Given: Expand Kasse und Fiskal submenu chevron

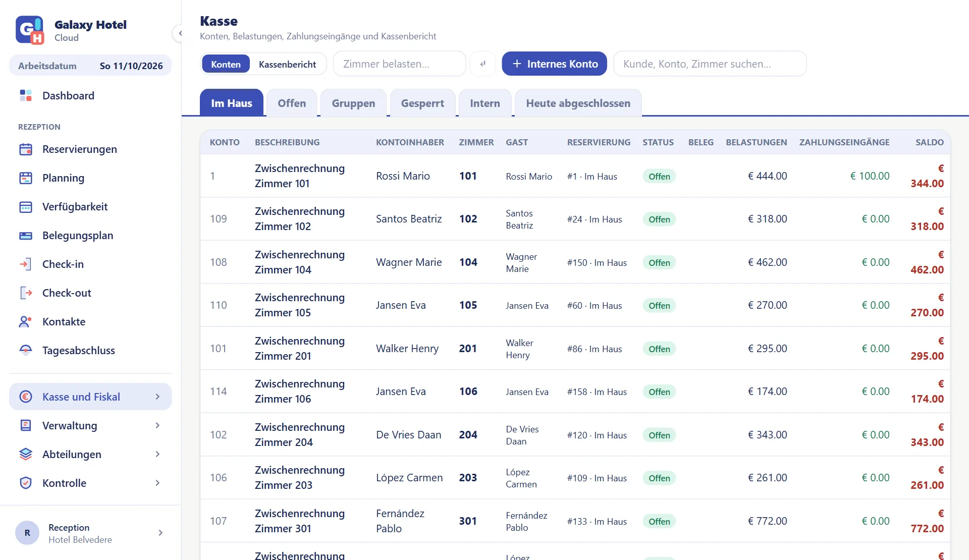Looking at the screenshot, I should coord(157,397).
